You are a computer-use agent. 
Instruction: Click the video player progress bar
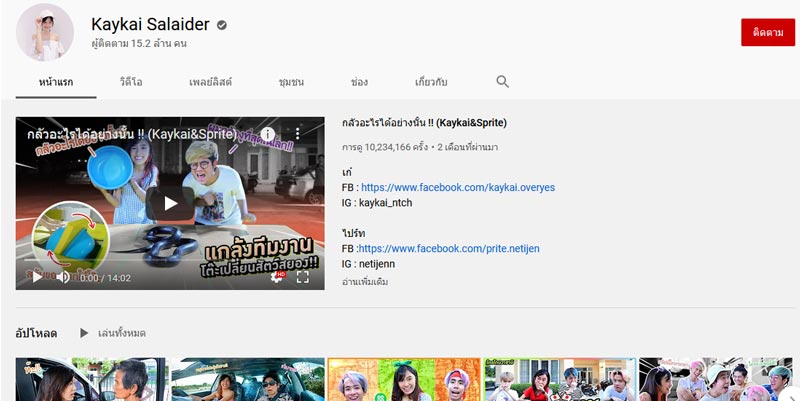point(170,260)
